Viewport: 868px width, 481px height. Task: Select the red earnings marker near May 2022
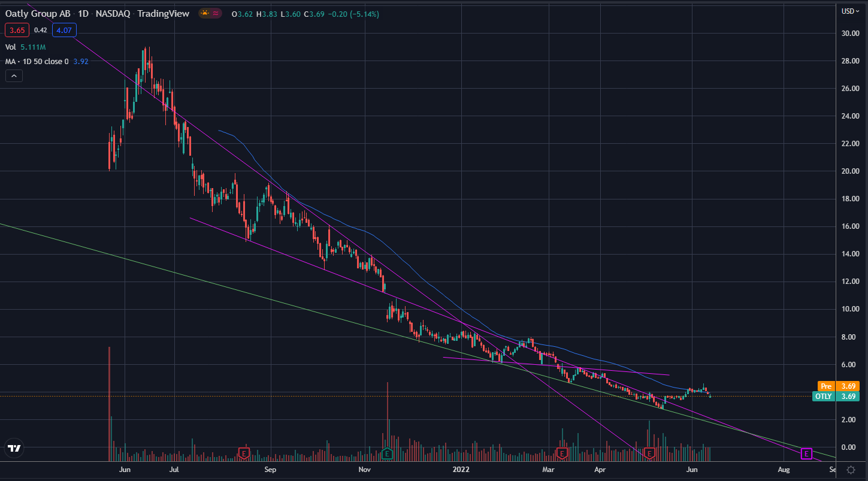649,453
